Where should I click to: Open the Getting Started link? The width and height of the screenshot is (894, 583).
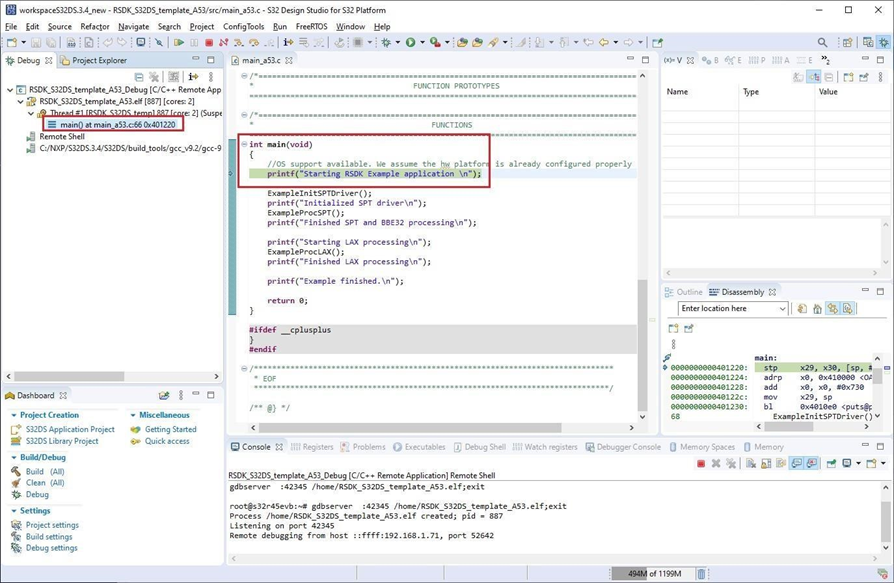pos(170,429)
